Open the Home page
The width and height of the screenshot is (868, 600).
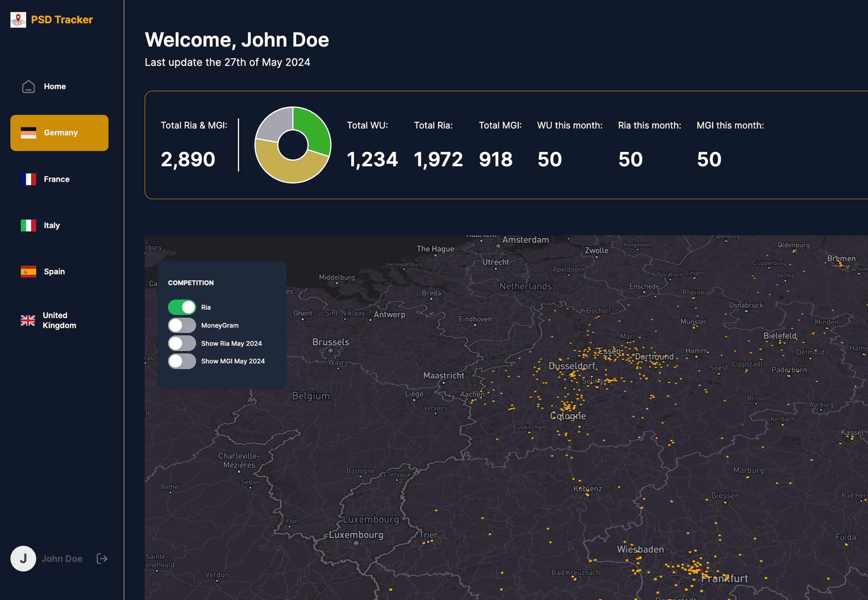(59, 86)
